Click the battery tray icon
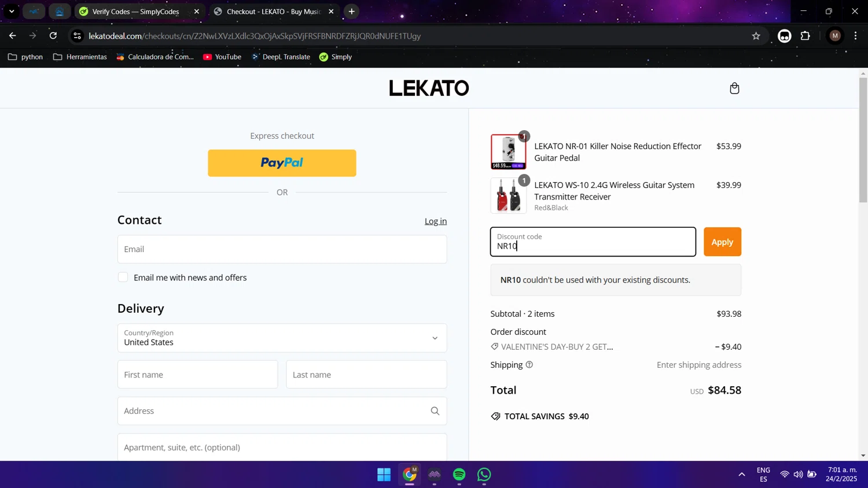868x488 pixels. coord(812,475)
